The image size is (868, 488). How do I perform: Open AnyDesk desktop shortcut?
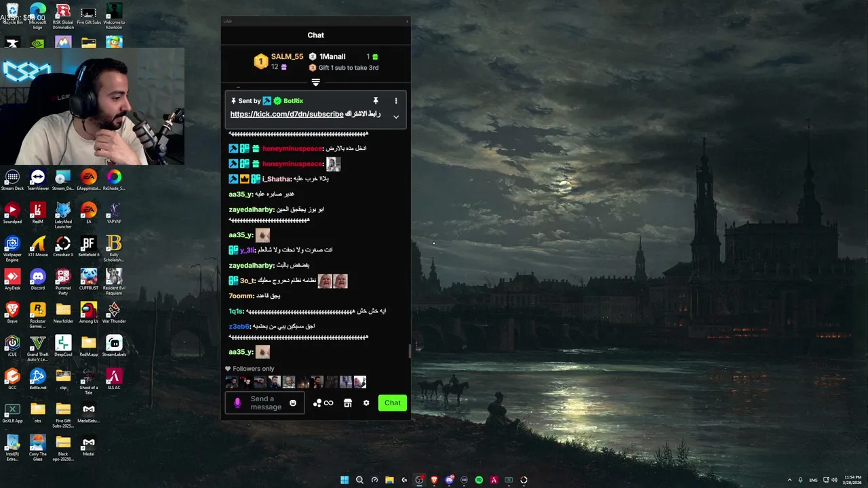pos(12,280)
